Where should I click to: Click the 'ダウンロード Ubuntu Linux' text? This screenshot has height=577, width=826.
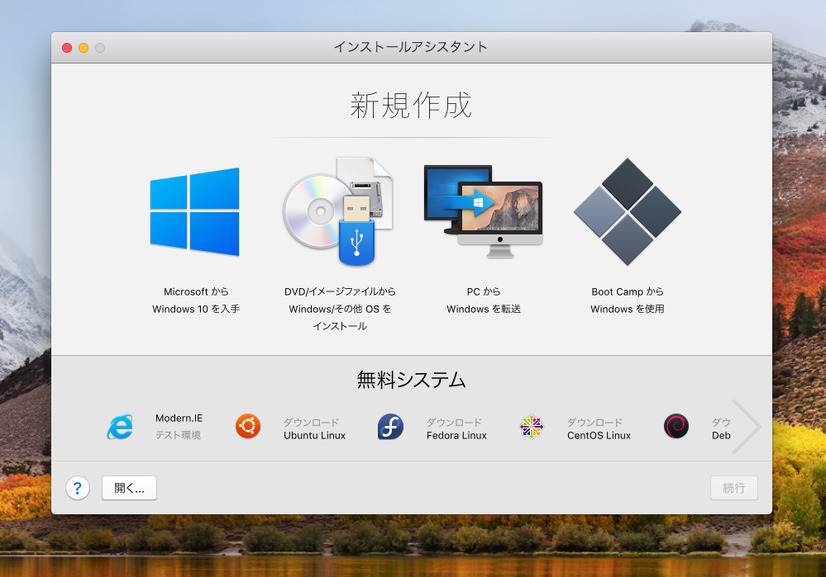314,429
